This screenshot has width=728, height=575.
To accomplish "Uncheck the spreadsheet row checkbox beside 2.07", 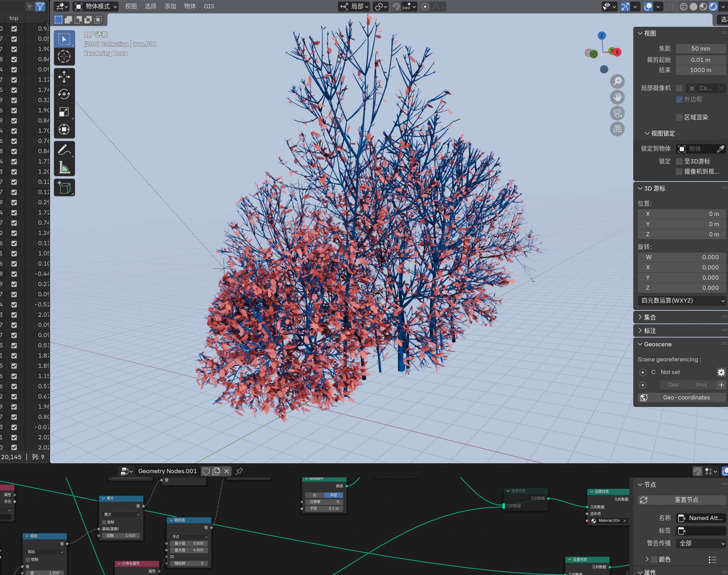I will point(14,315).
